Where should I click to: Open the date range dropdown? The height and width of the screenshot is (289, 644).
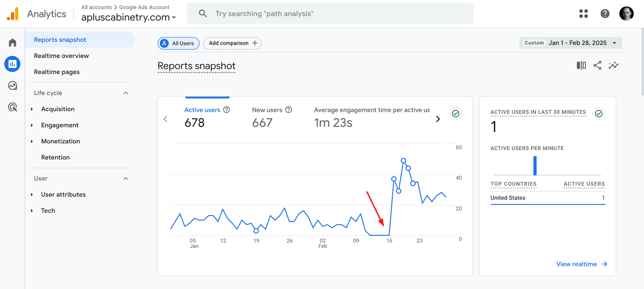tap(570, 43)
